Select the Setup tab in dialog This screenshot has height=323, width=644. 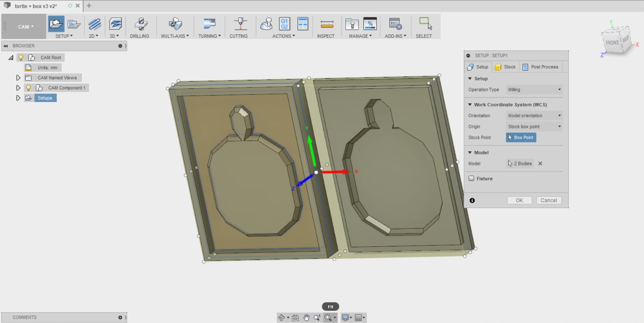(x=478, y=67)
